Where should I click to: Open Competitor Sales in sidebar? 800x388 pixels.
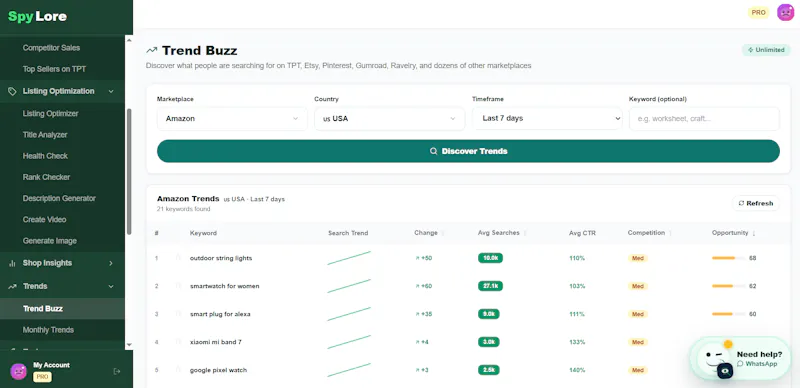(52, 48)
